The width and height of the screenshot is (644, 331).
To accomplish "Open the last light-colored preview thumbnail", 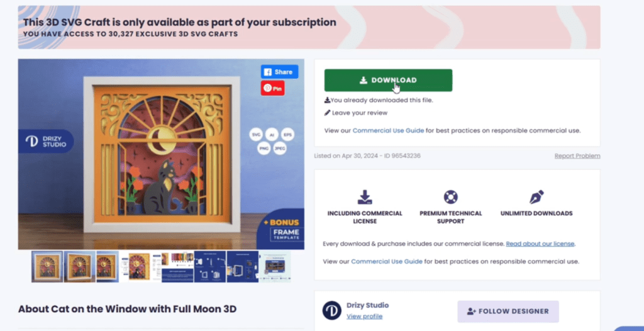I will coord(275,266).
